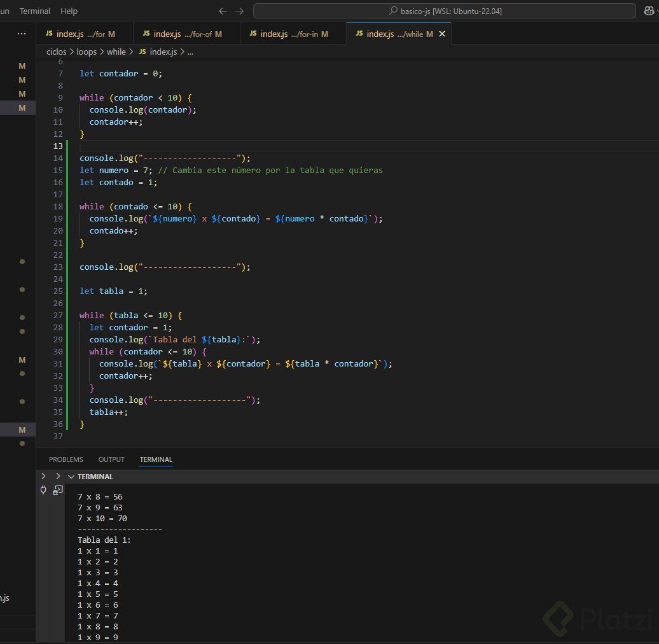Click JS file icon in breadcrumb

142,52
